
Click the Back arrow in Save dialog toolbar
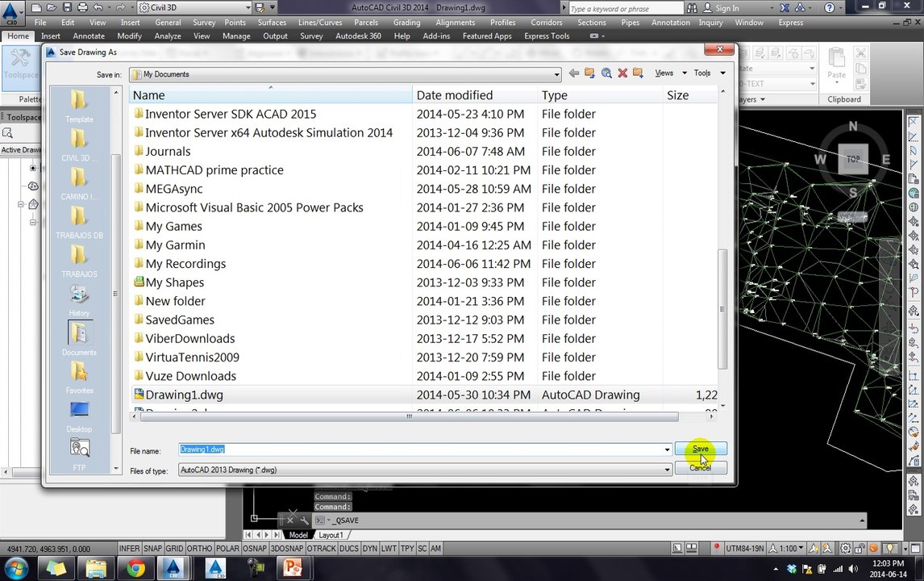[573, 73]
